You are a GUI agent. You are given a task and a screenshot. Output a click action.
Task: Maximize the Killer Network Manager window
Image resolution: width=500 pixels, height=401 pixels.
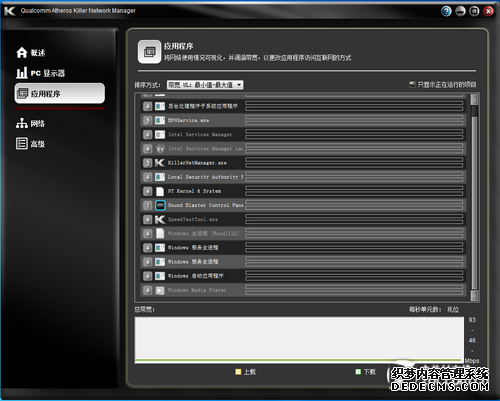click(x=474, y=11)
